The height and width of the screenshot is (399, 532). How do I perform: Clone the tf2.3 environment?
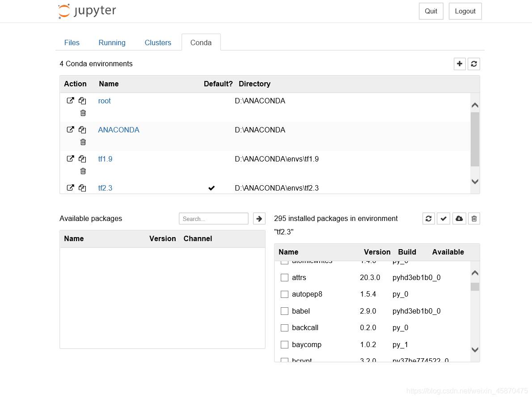(82, 187)
